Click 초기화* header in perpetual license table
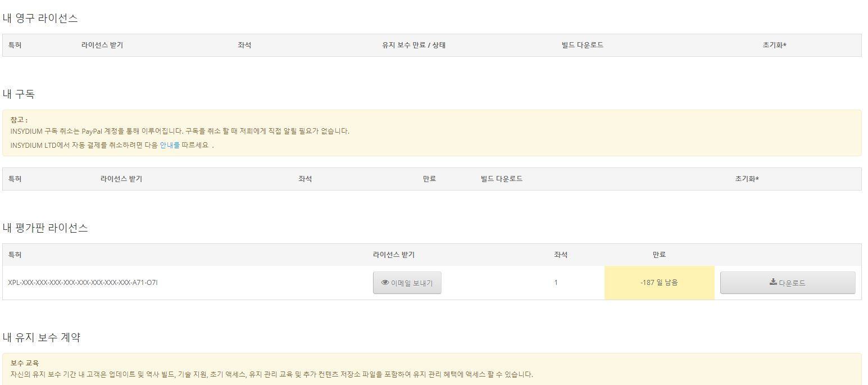The width and height of the screenshot is (868, 385). (774, 45)
